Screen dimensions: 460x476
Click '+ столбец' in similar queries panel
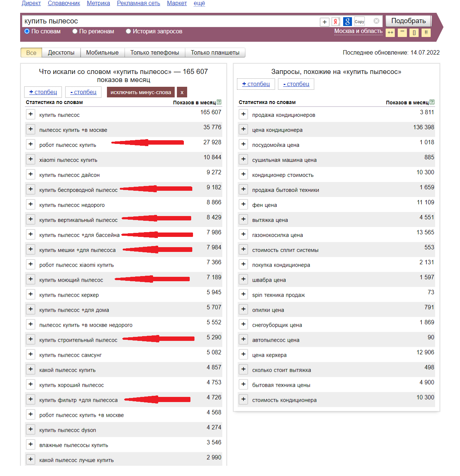[256, 84]
